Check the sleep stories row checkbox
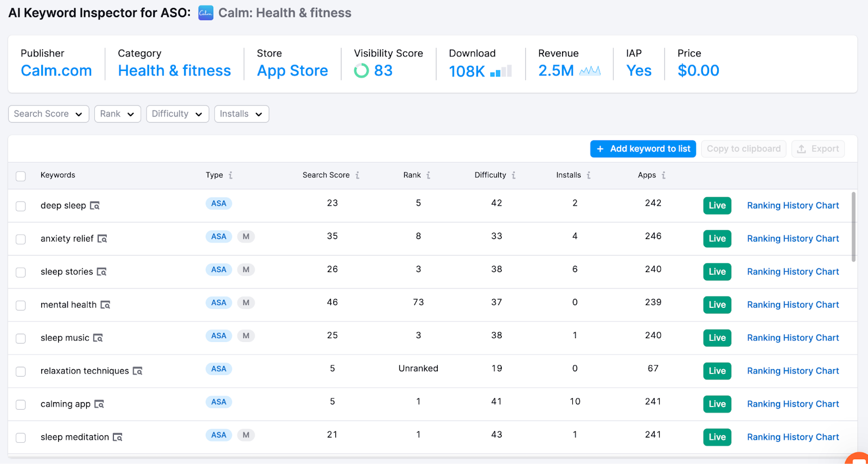This screenshot has height=464, width=868. [x=21, y=272]
